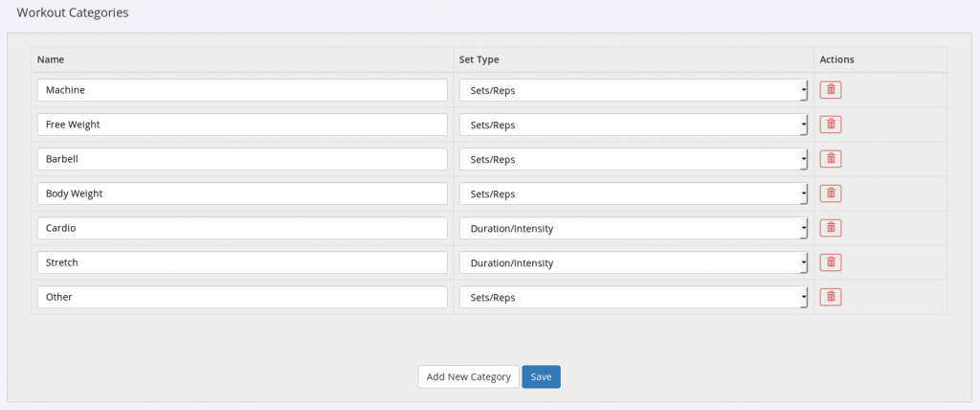Click the Add New Category button
Screen dimensions: 980x410
point(469,376)
